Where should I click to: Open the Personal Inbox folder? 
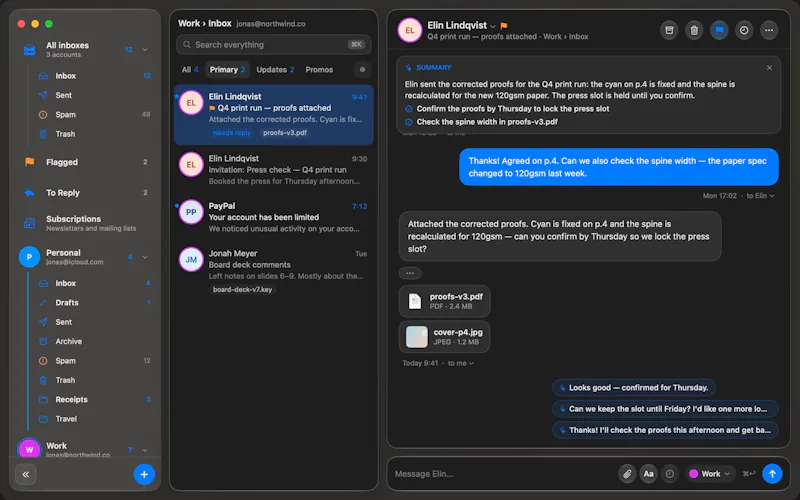[x=95, y=283]
